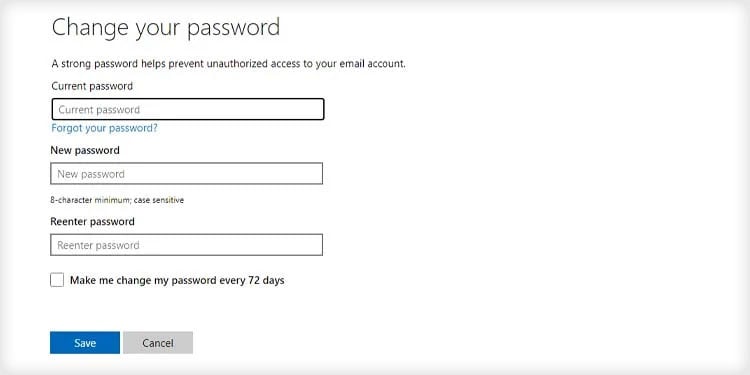Click the 'Current password' placeholder text
The image size is (750, 375).
99,110
